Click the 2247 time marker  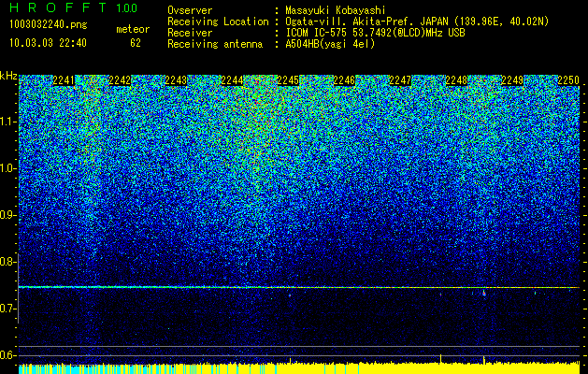[x=400, y=80]
